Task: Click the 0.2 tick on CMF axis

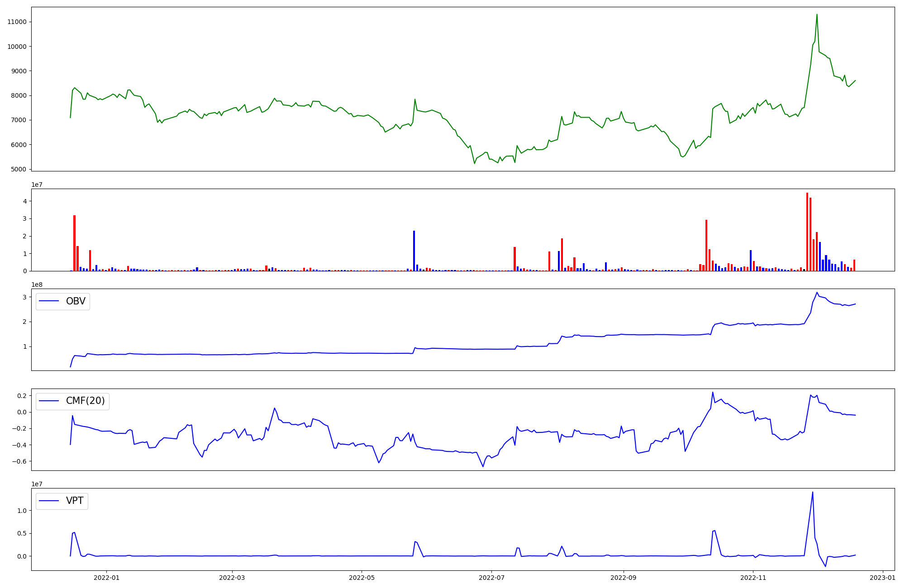Action: pos(21,396)
